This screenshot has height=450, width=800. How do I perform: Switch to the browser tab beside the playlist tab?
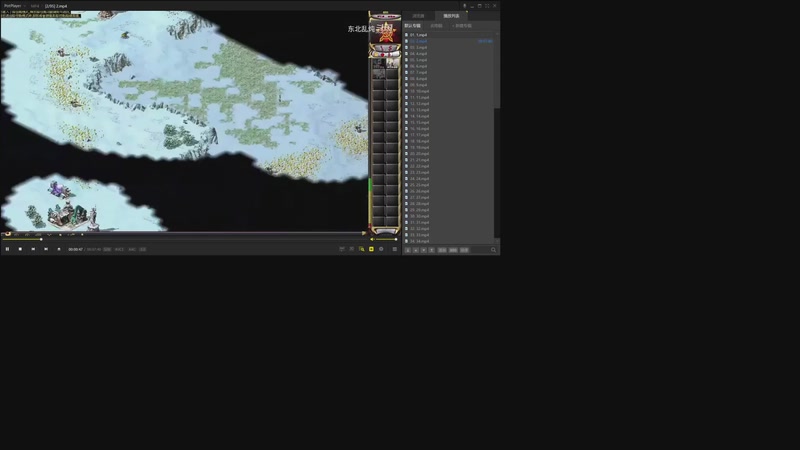click(x=418, y=16)
